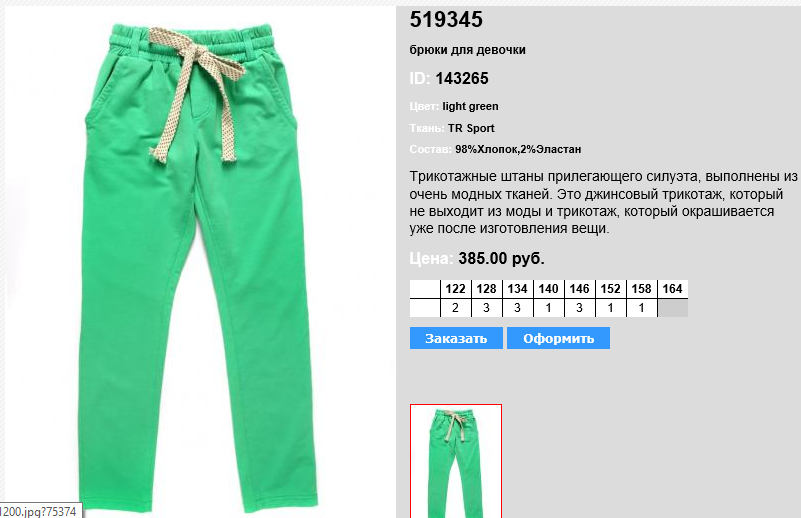Select size 134 column header

point(517,289)
